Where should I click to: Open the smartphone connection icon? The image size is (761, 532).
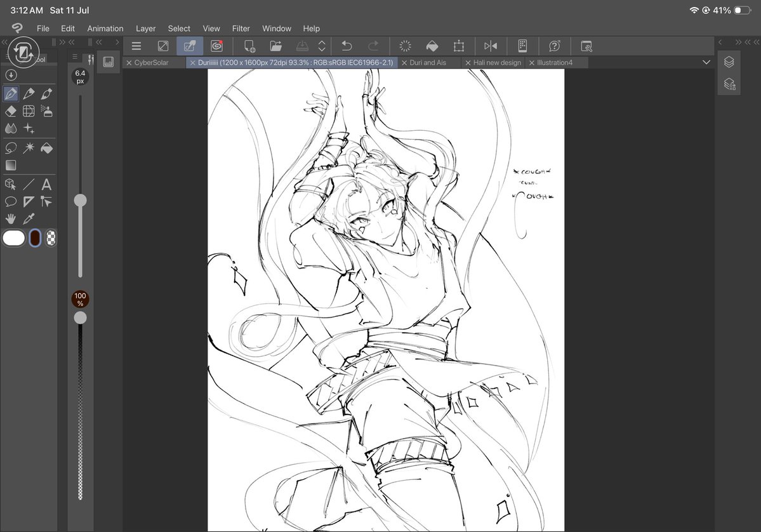(523, 46)
